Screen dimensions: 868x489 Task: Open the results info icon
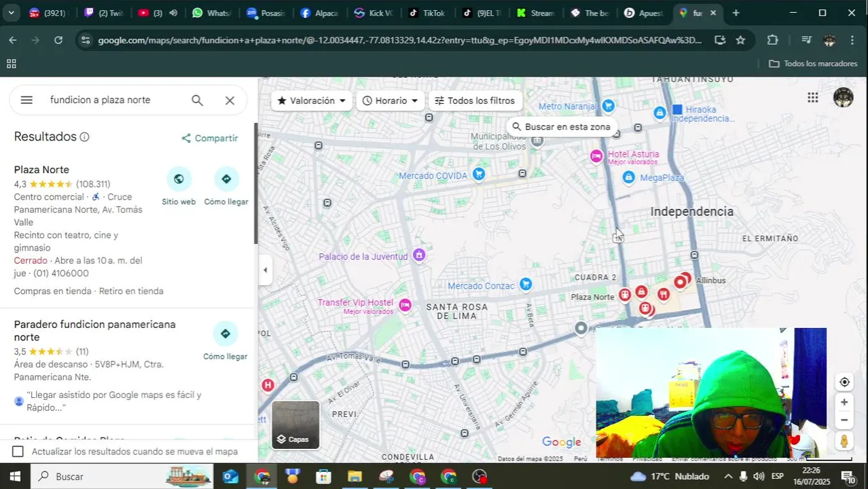(84, 137)
